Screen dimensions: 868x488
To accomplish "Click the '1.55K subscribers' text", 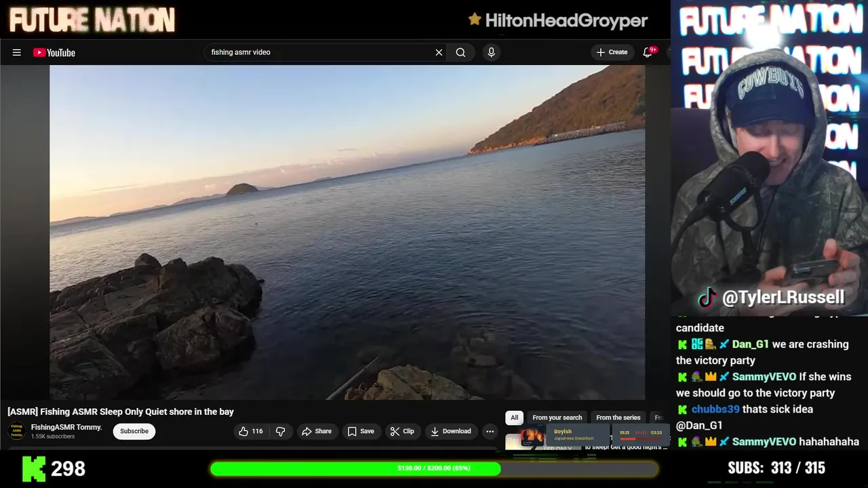I will 53,436.
